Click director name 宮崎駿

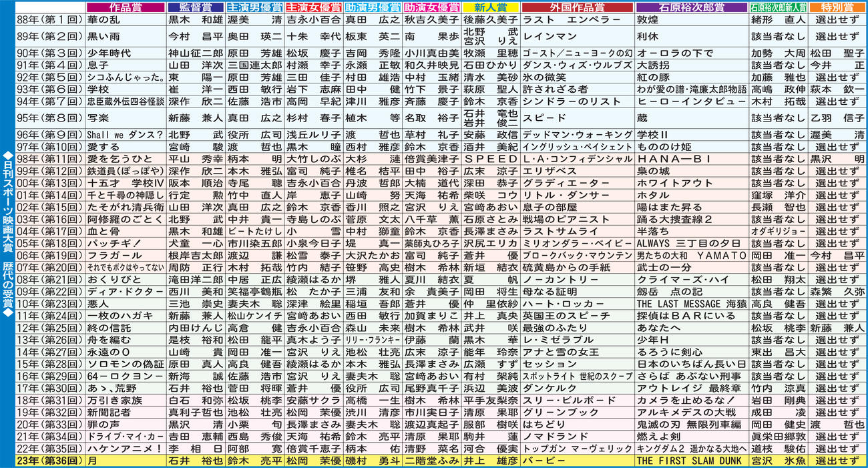click(x=195, y=146)
